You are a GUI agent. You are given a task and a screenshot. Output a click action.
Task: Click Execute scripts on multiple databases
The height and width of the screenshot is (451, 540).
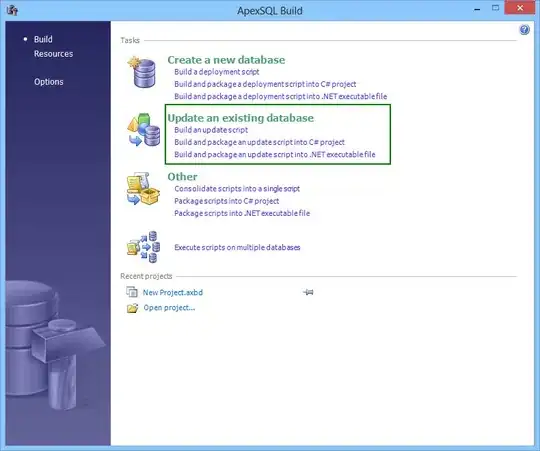click(x=237, y=248)
